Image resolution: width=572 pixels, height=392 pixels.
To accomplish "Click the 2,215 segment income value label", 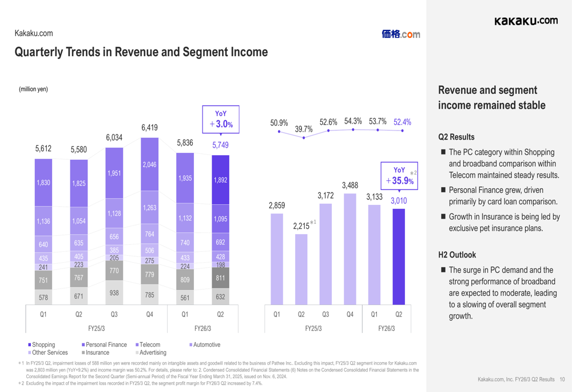I will (301, 226).
